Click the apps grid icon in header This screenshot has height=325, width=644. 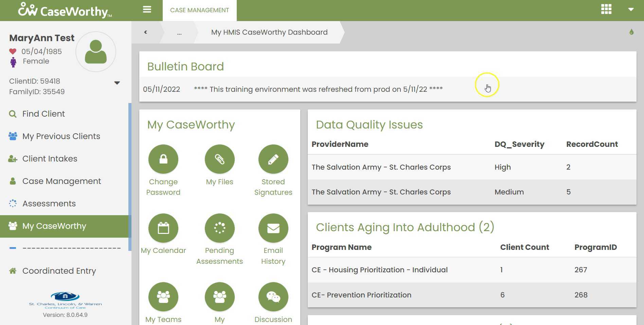pyautogui.click(x=606, y=9)
